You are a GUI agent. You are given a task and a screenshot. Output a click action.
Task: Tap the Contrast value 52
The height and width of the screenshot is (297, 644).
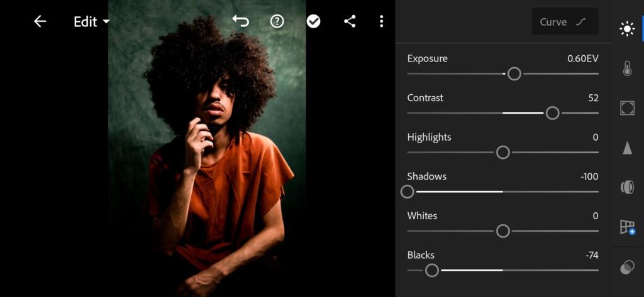coord(593,98)
